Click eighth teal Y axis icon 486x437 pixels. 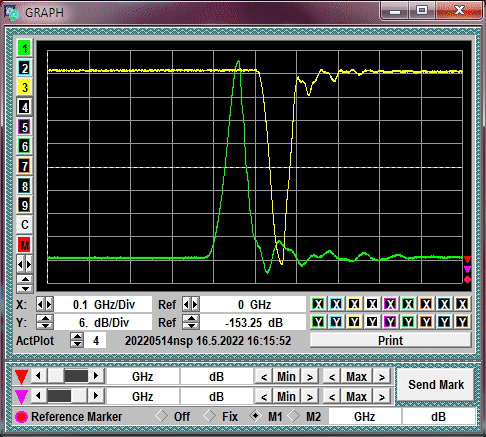click(x=444, y=322)
